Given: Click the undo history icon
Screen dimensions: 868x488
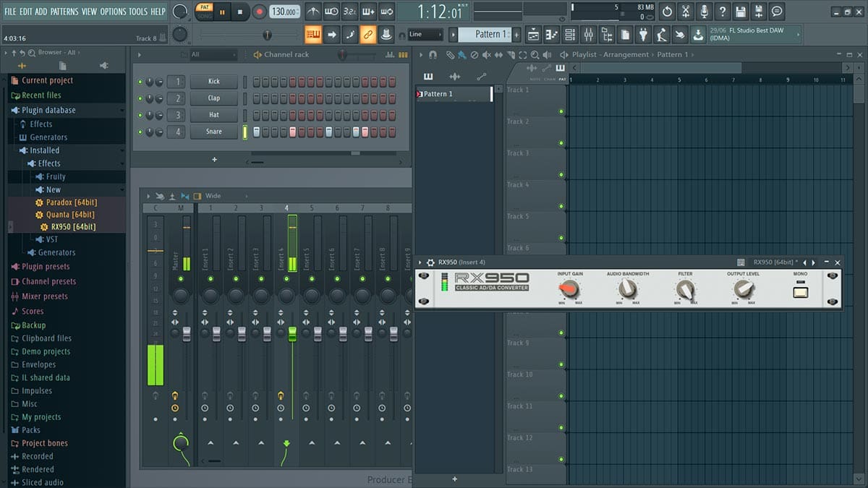Looking at the screenshot, I should coord(667,12).
